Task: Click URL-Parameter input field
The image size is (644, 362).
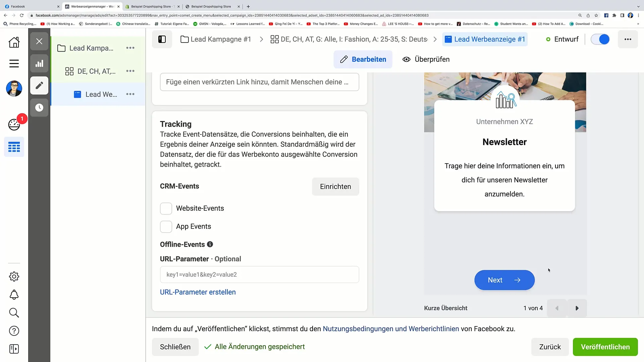Action: pos(260,275)
